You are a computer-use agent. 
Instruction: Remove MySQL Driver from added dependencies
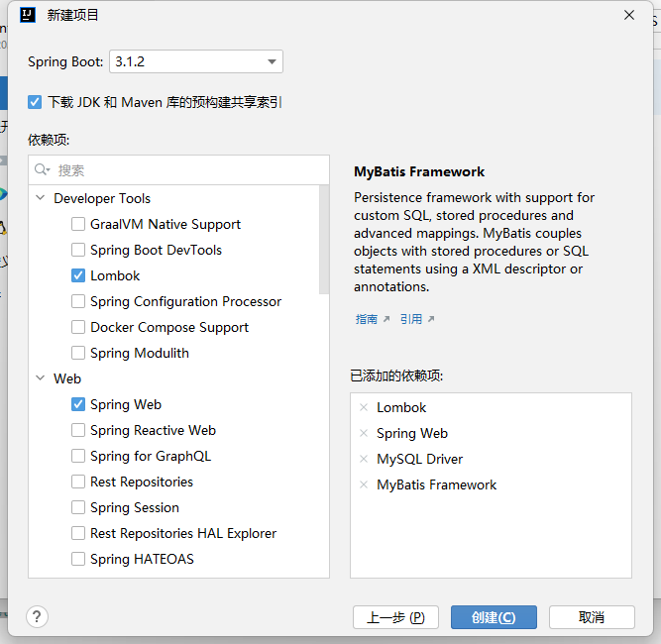[364, 459]
